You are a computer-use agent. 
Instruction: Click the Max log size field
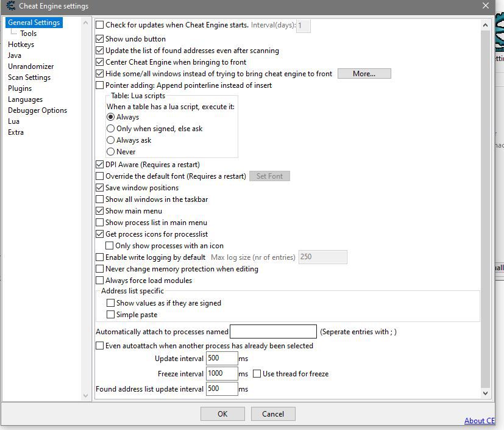click(x=323, y=257)
